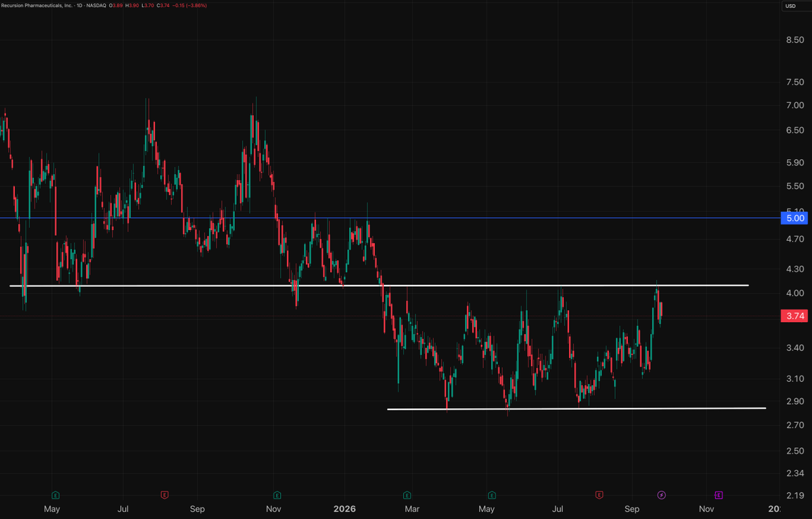Click the Recursion Pharmaceuticals, Inc. symbol title

coord(37,5)
